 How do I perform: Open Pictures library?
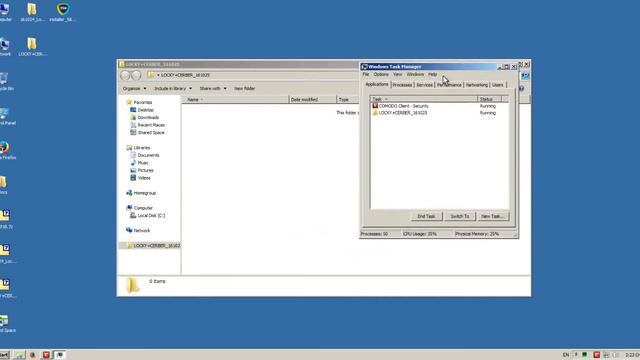tap(145, 171)
